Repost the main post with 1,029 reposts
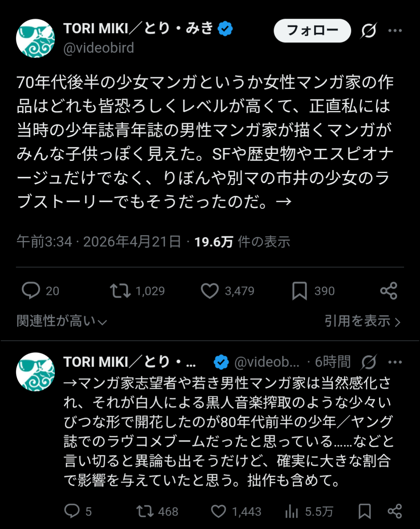Viewport: 420px width, 529px height. [120, 291]
